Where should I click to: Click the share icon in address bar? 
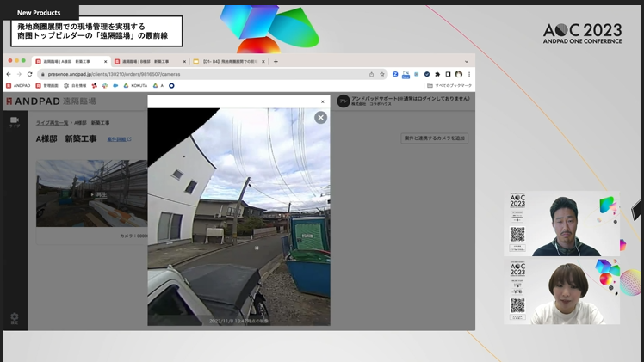coord(371,74)
